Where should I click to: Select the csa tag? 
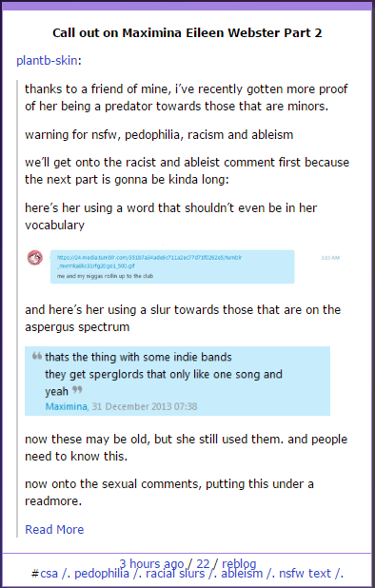coord(49,574)
